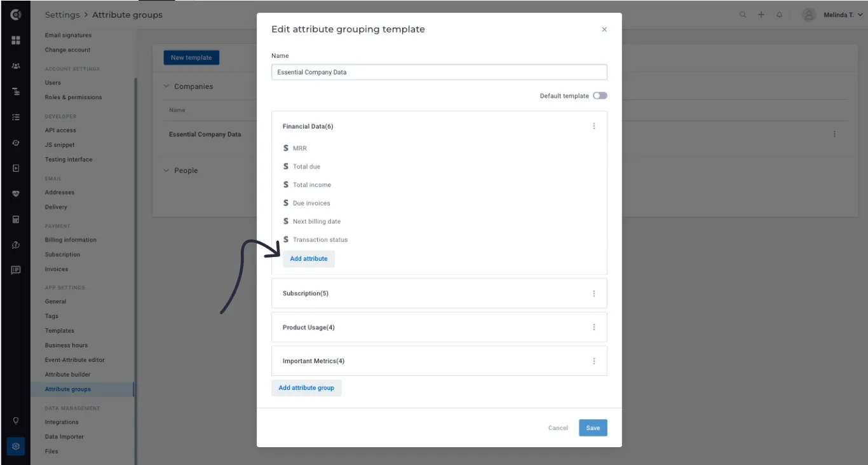
Task: Open the task list icon in left sidebar
Action: (16, 117)
